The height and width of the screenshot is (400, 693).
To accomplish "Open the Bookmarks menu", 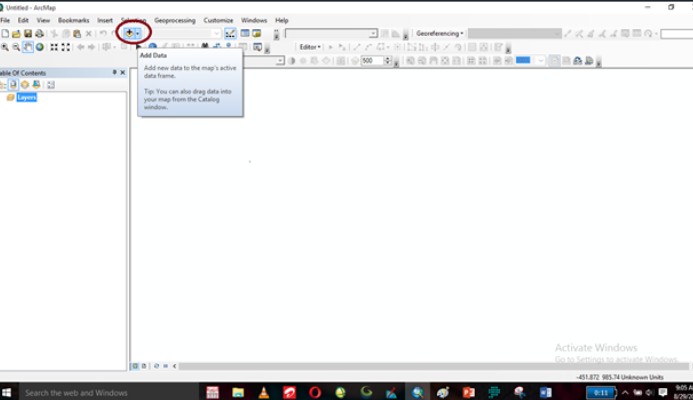I will (73, 20).
